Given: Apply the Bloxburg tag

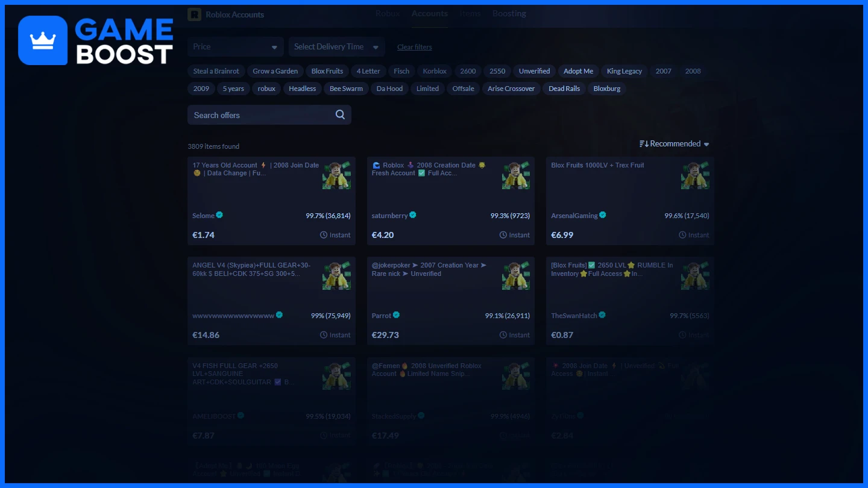Looking at the screenshot, I should [x=607, y=89].
